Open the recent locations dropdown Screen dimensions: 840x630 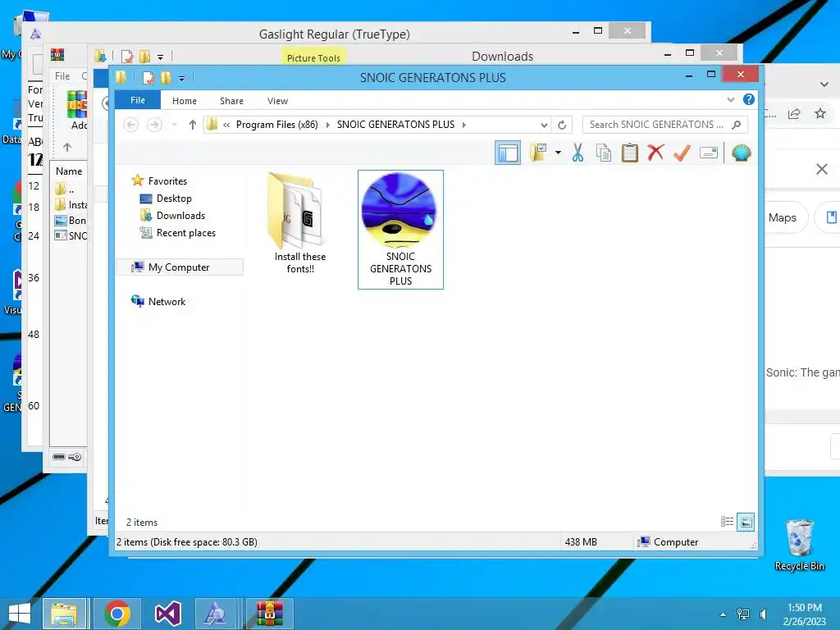[x=174, y=125]
